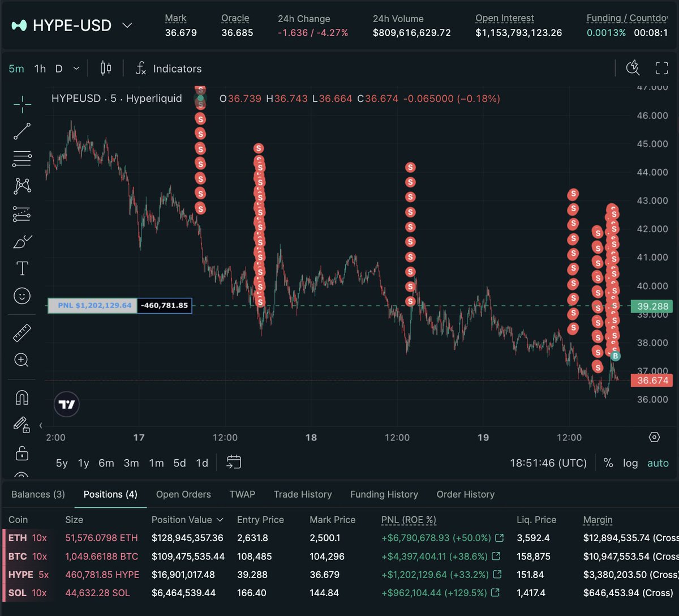The height and width of the screenshot is (616, 679).
Task: Set chart range to 1y
Action: 83,463
